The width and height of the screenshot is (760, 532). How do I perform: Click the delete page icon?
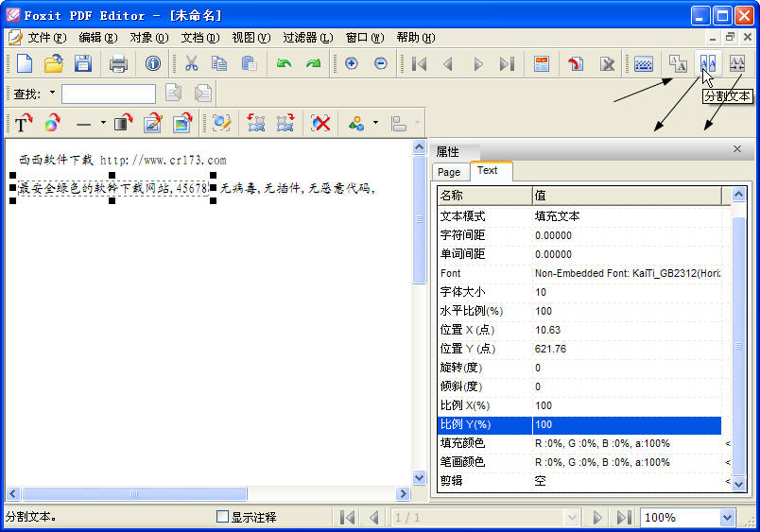point(607,63)
